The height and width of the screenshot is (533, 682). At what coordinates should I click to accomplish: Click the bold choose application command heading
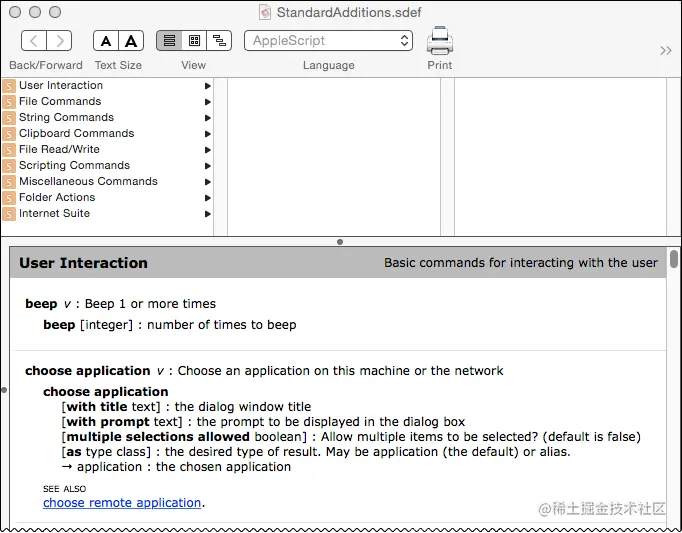pos(87,371)
